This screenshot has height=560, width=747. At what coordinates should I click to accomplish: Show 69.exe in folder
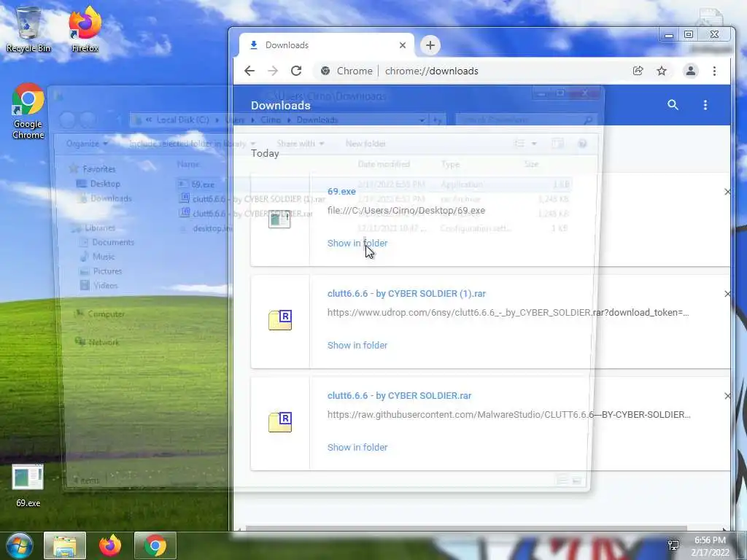[357, 244]
